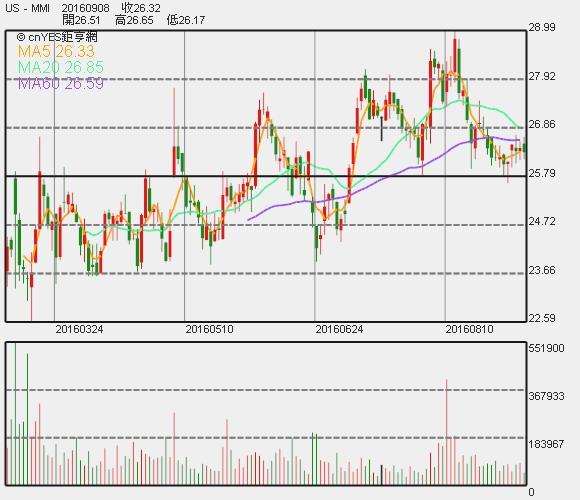
Task: Click the 28.99 price axis label
Action: (x=542, y=27)
